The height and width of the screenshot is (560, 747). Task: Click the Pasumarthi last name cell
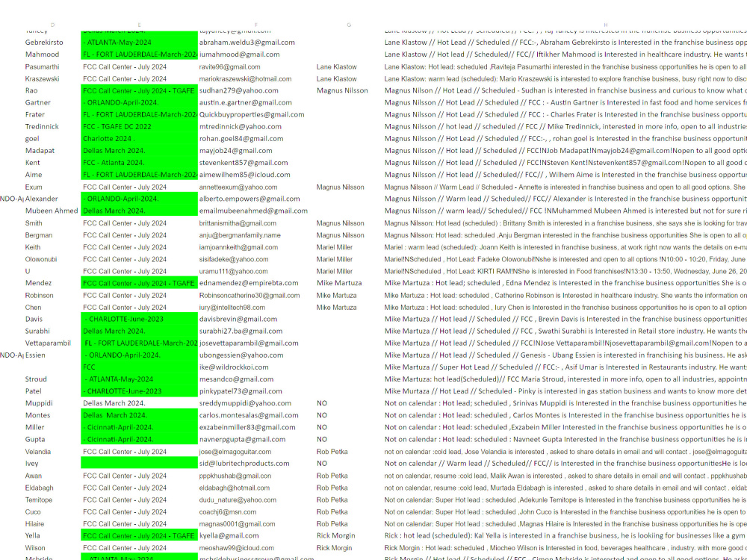pos(43,66)
